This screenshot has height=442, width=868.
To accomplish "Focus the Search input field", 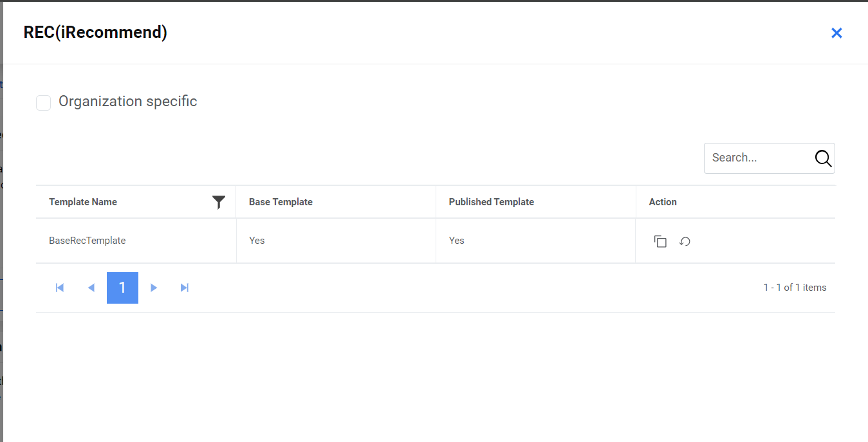I will point(756,158).
